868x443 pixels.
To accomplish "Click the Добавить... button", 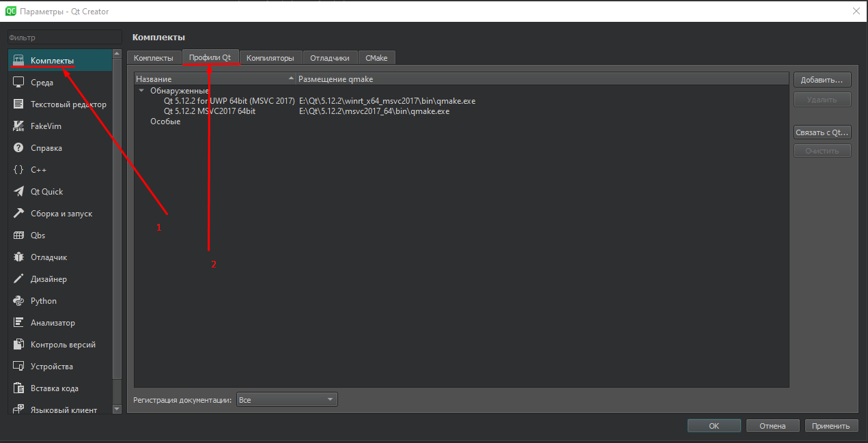I will [822, 80].
